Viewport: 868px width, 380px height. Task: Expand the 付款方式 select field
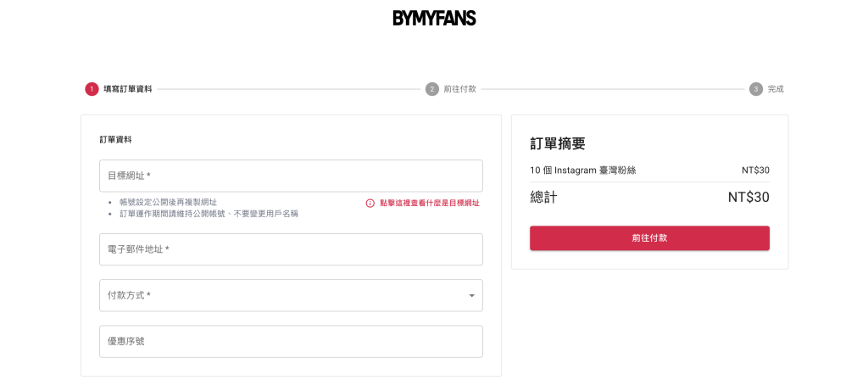292,295
